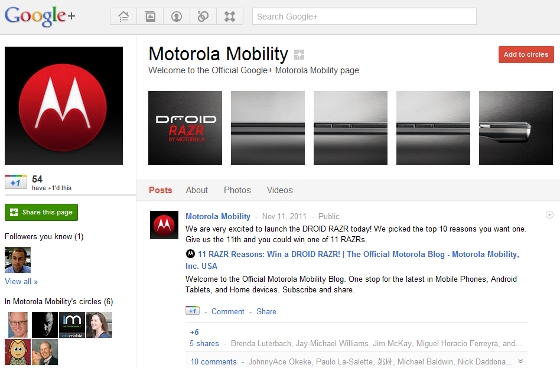The width and height of the screenshot is (560, 368).
Task: Click the 5 shares link
Action: (x=204, y=343)
